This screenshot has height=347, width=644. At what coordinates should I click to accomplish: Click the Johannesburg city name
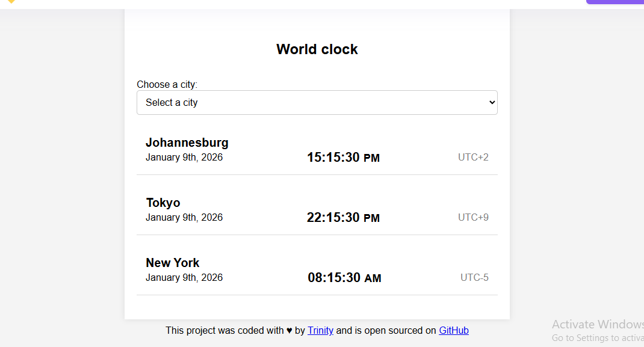tap(187, 143)
